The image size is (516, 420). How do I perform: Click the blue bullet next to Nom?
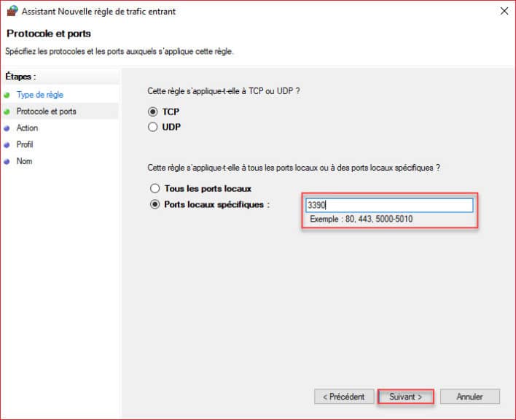[7, 162]
